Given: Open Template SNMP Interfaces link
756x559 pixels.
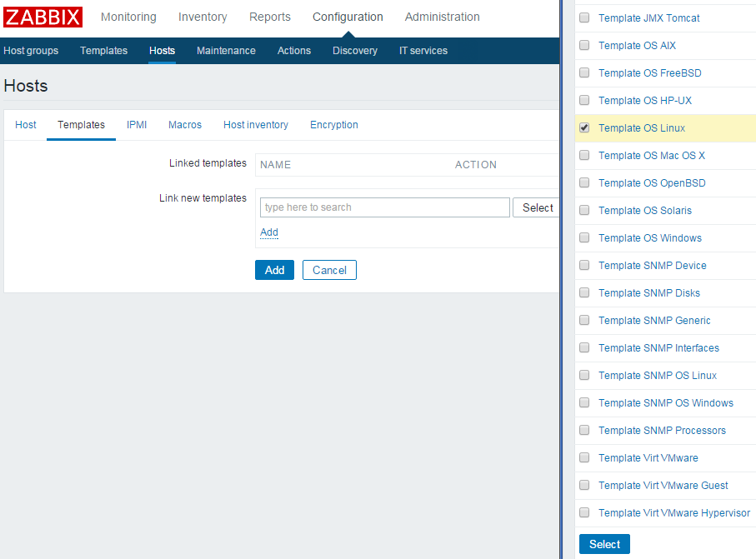Looking at the screenshot, I should pyautogui.click(x=658, y=348).
